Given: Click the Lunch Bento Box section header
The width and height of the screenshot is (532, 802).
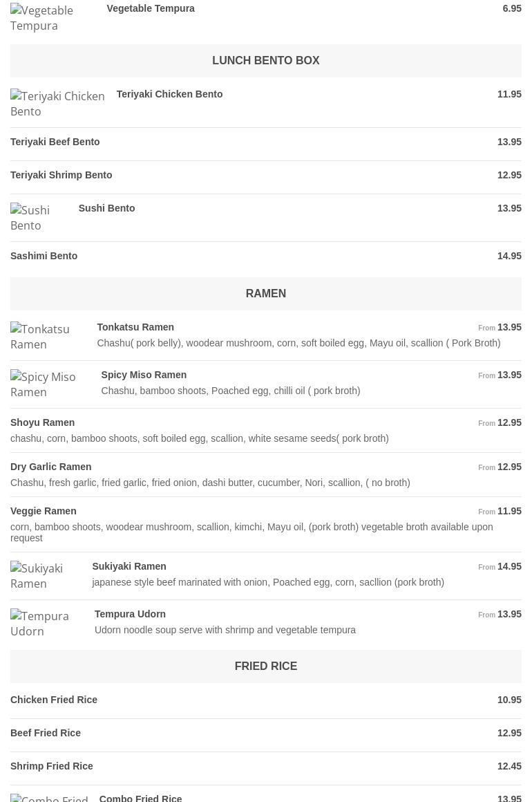Looking at the screenshot, I should [x=266, y=61].
